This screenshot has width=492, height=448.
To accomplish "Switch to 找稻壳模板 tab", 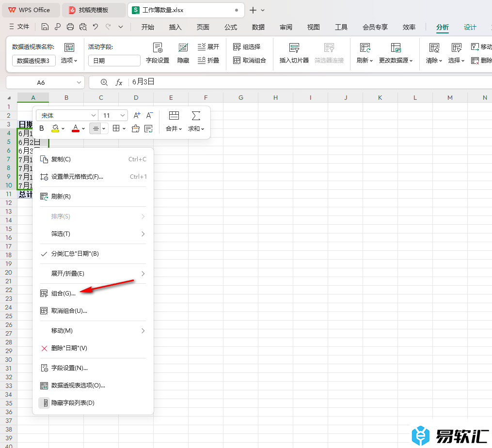I will point(94,10).
